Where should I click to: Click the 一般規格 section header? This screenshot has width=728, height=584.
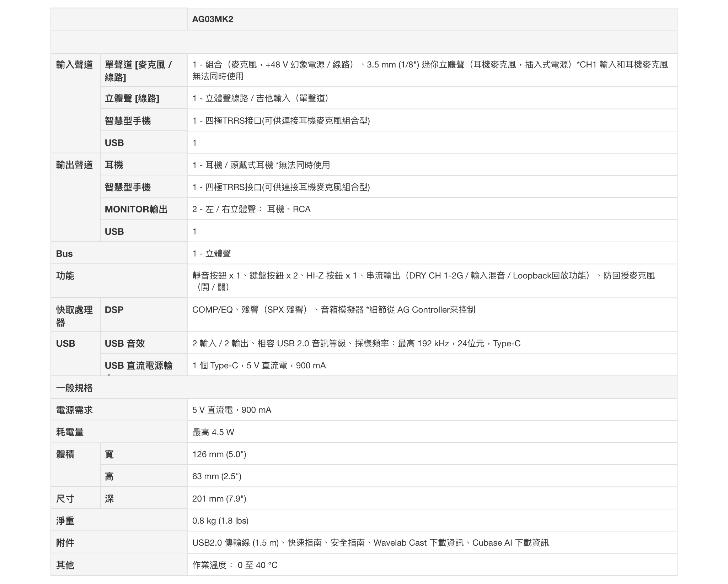[x=74, y=388]
